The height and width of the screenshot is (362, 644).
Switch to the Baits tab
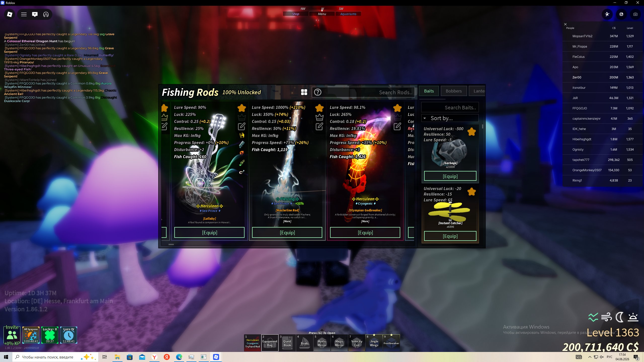point(429,91)
